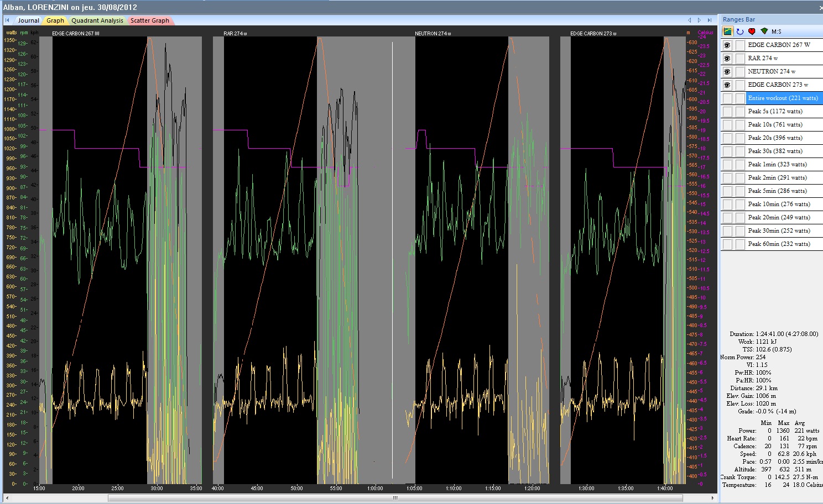This screenshot has height=504, width=823.
Task: Tick the second checkbox for RAR 274 w
Action: pyautogui.click(x=740, y=58)
